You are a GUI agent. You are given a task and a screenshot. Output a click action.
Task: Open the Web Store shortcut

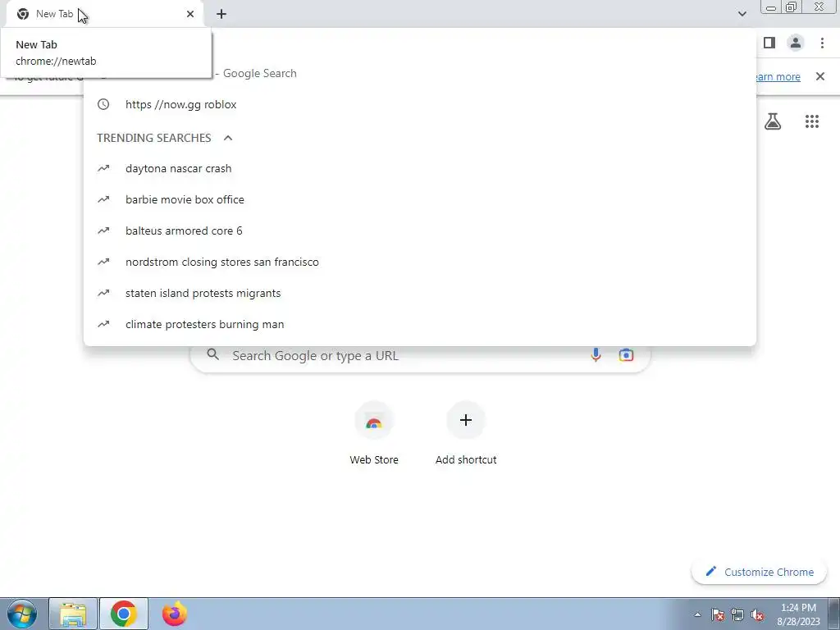pos(374,433)
